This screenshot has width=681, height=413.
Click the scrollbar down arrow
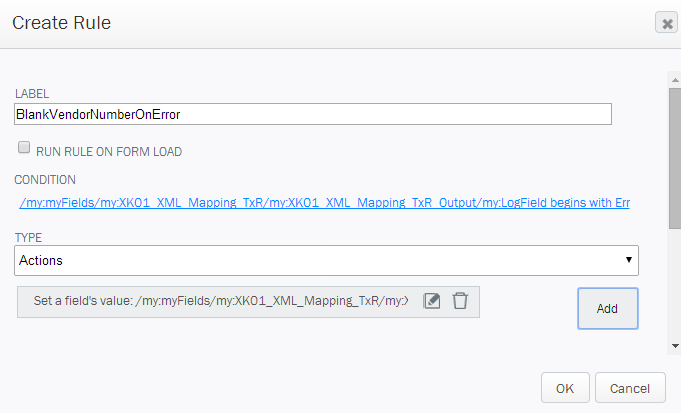675,346
